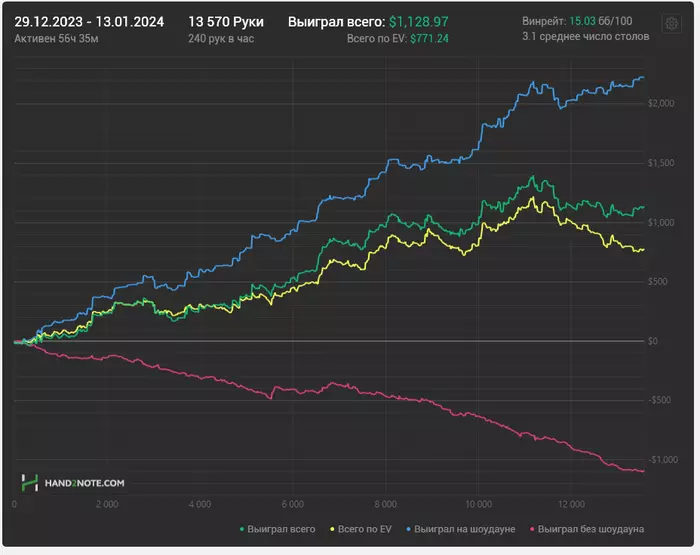Click the 'Всего по EV:' header label

[x=377, y=39]
